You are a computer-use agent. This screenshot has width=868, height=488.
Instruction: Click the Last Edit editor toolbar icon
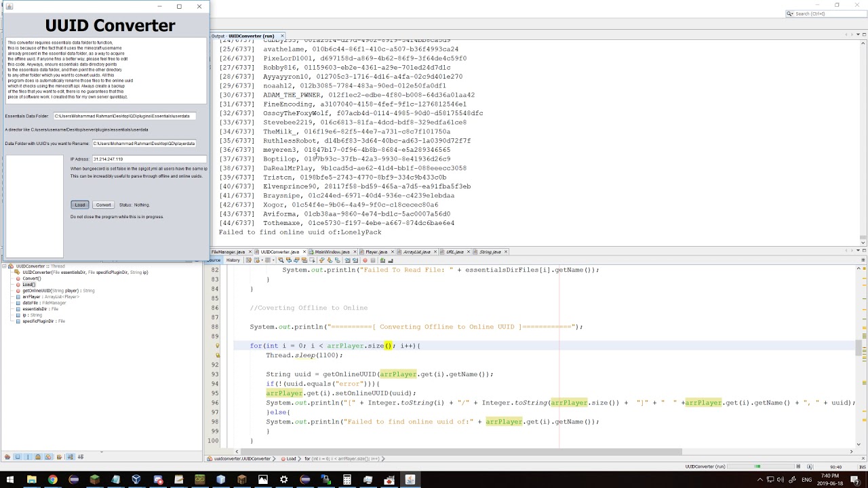coord(249,260)
